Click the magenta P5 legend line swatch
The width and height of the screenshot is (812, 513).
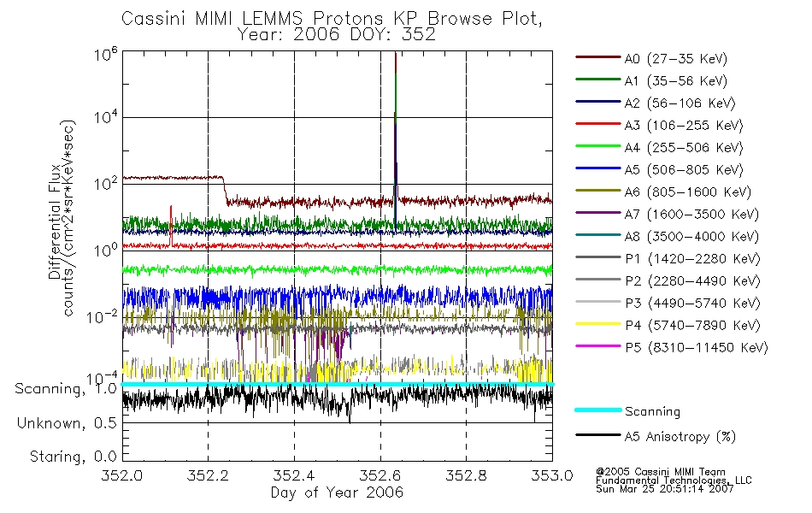click(x=597, y=345)
